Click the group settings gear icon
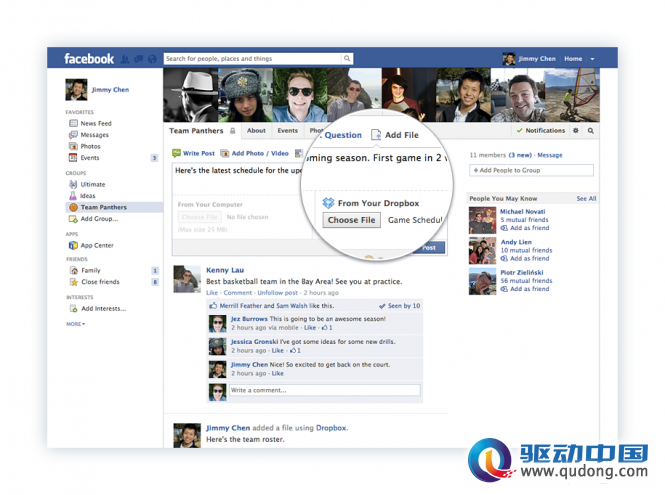This screenshot has width=665, height=495. (576, 131)
